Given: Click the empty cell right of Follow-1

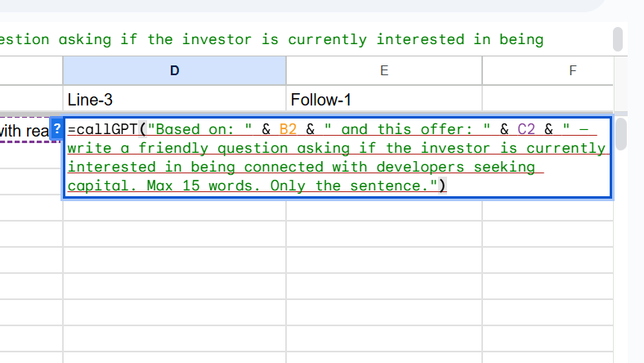Looking at the screenshot, I should pos(547,100).
